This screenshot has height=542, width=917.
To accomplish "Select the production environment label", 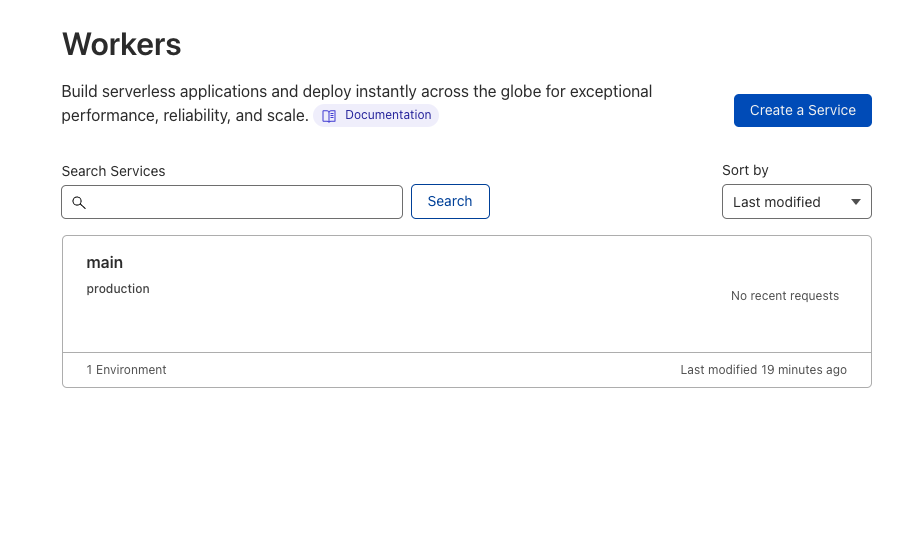I will [118, 289].
